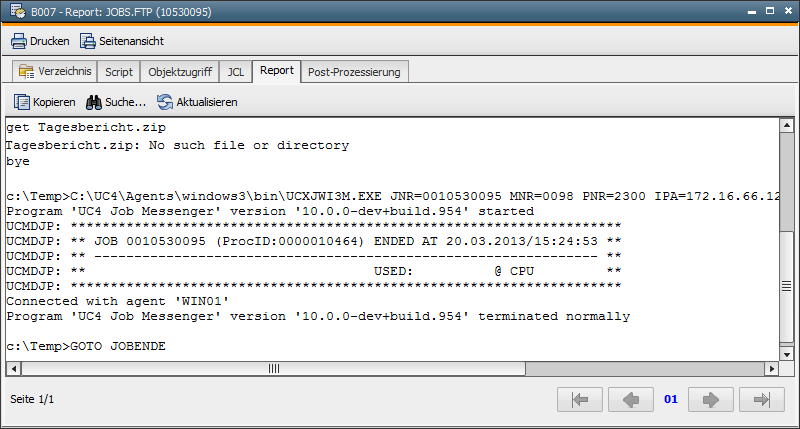
Task: Jump to last page arrow button
Action: [762, 399]
